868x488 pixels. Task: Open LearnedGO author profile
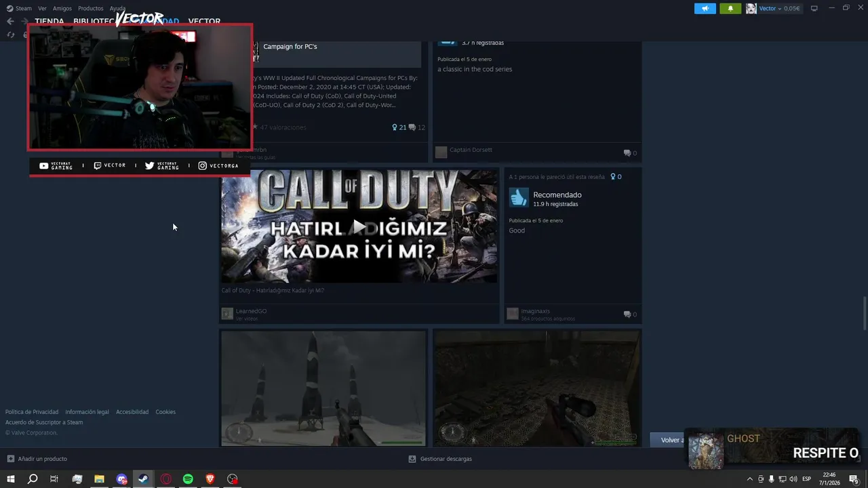[x=251, y=311]
